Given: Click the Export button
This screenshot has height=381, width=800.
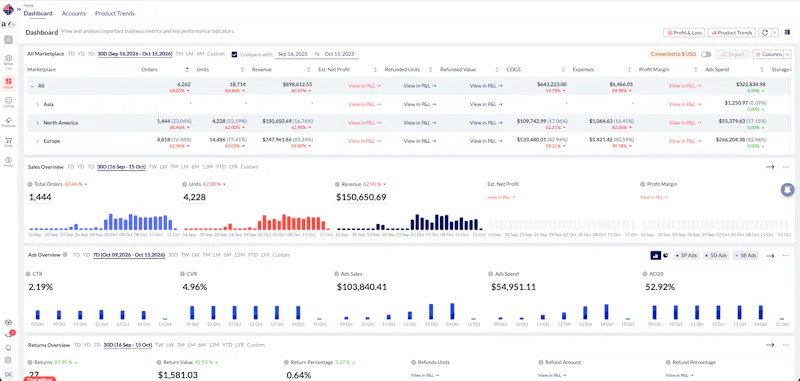Looking at the screenshot, I should point(733,54).
